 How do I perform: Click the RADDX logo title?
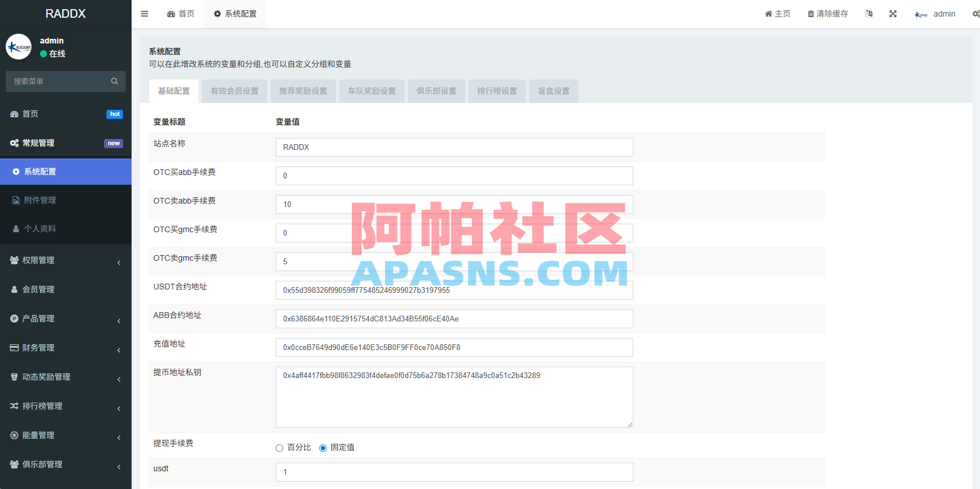coord(66,14)
